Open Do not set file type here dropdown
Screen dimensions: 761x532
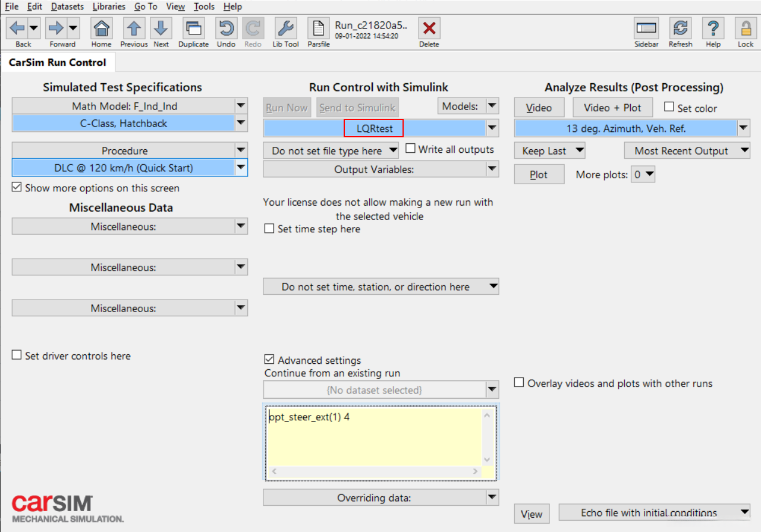(x=331, y=150)
